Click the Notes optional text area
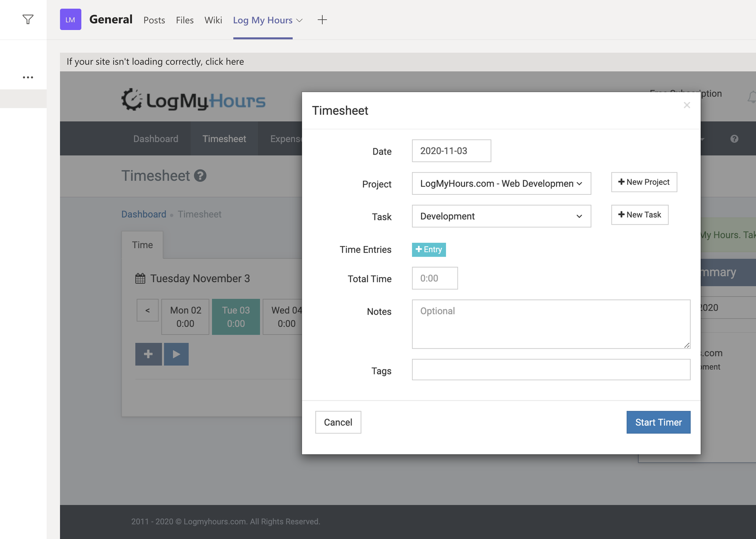The image size is (756, 539). [550, 324]
